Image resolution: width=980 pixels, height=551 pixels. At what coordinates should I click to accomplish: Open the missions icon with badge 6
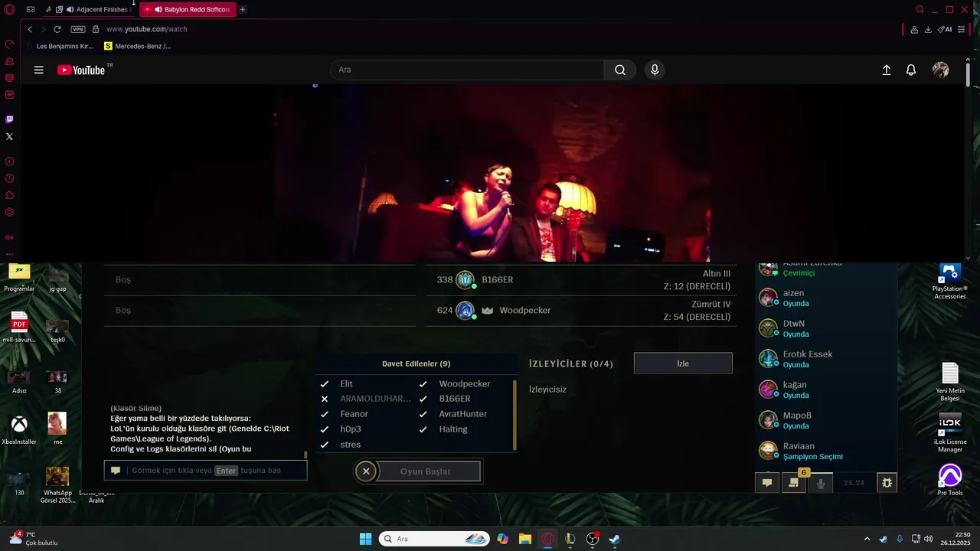[794, 482]
